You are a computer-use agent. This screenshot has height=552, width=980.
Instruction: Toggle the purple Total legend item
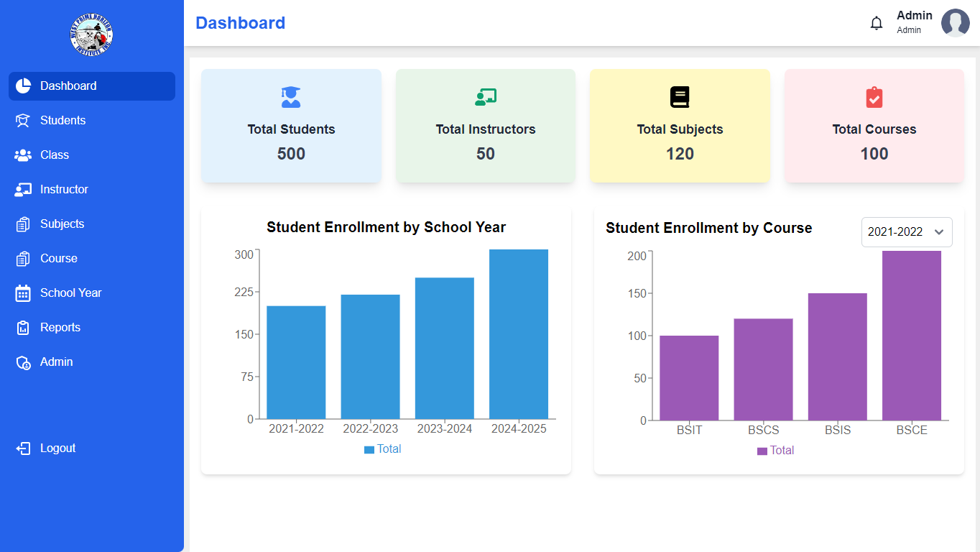point(775,451)
